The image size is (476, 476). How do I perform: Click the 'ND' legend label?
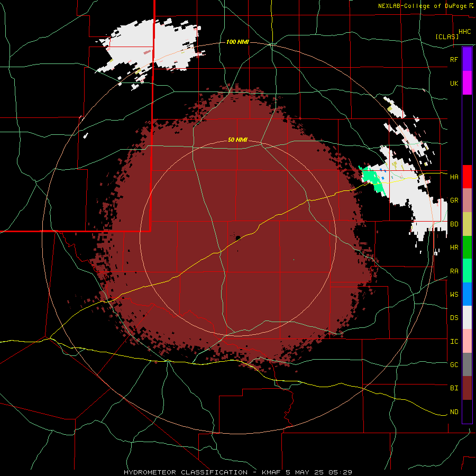pos(454,411)
